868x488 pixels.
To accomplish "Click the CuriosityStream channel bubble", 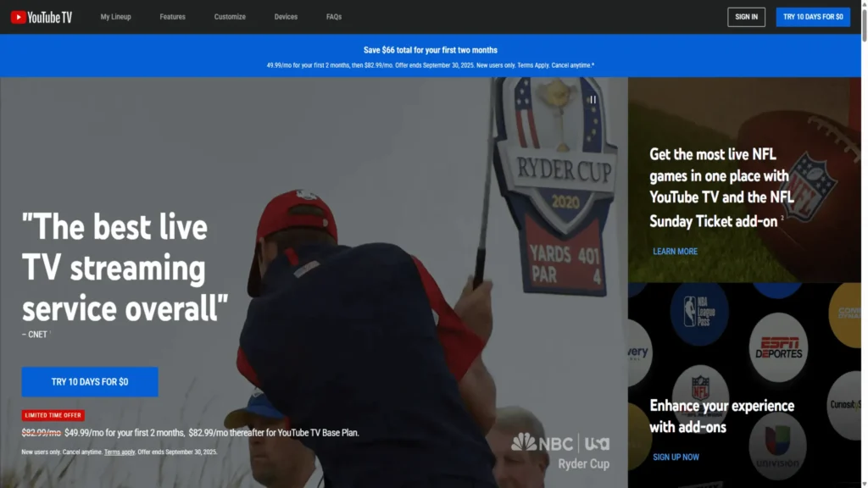I will coord(845,404).
